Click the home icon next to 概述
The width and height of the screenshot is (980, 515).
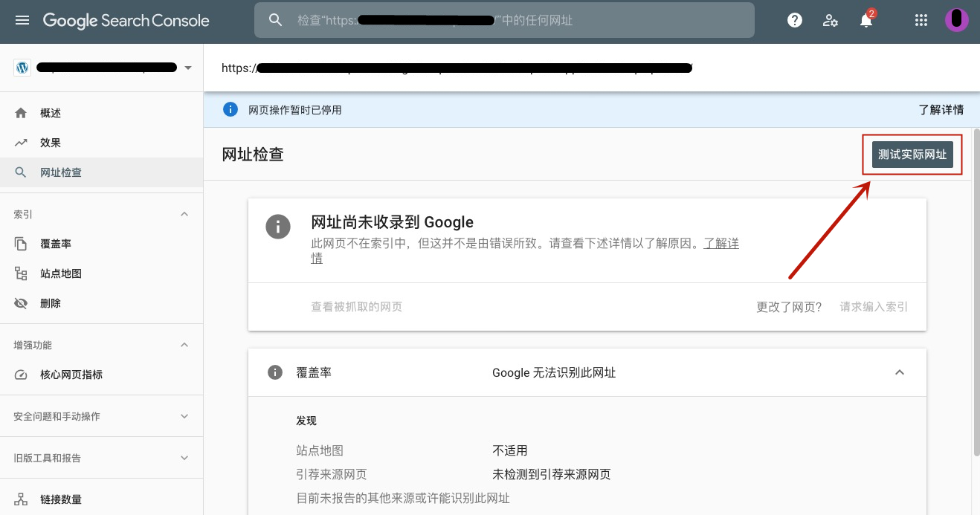pyautogui.click(x=21, y=113)
